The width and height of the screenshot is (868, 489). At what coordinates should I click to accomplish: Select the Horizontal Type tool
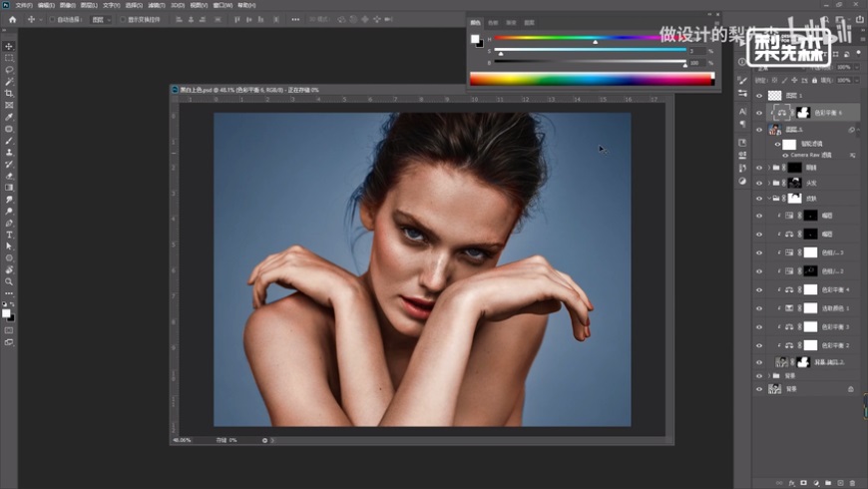click(x=9, y=235)
